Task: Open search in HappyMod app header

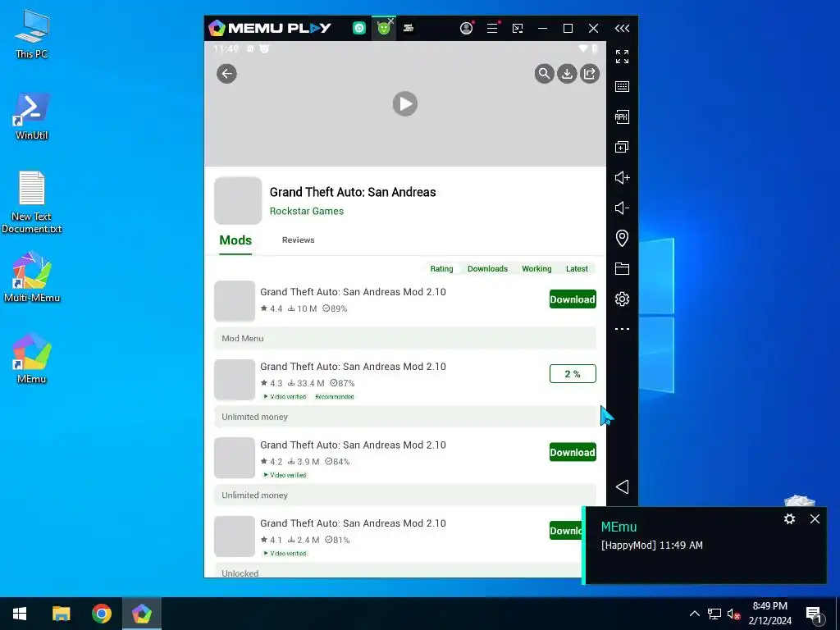Action: pos(544,73)
